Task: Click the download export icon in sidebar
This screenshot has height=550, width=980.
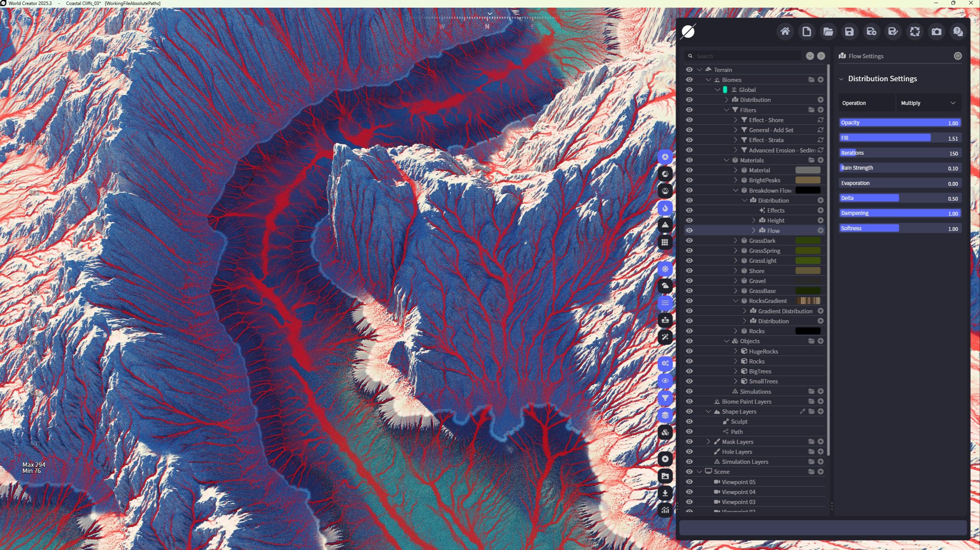Action: coord(665,493)
